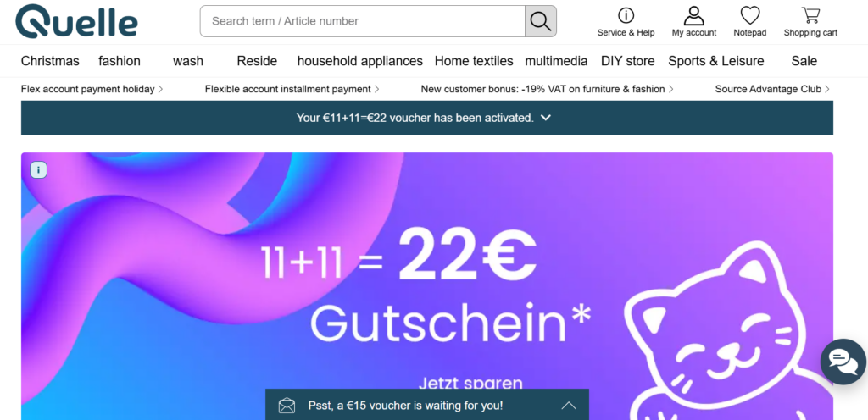Click the search term input field

[x=363, y=21]
